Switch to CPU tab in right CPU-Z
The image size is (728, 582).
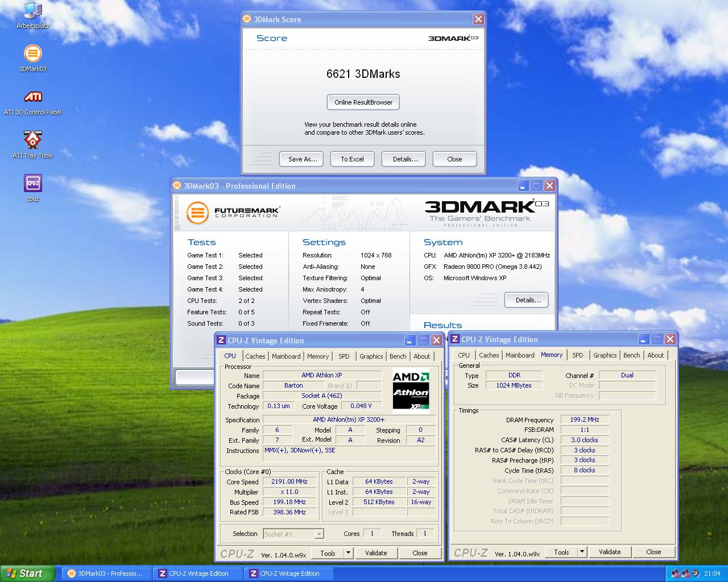point(464,355)
